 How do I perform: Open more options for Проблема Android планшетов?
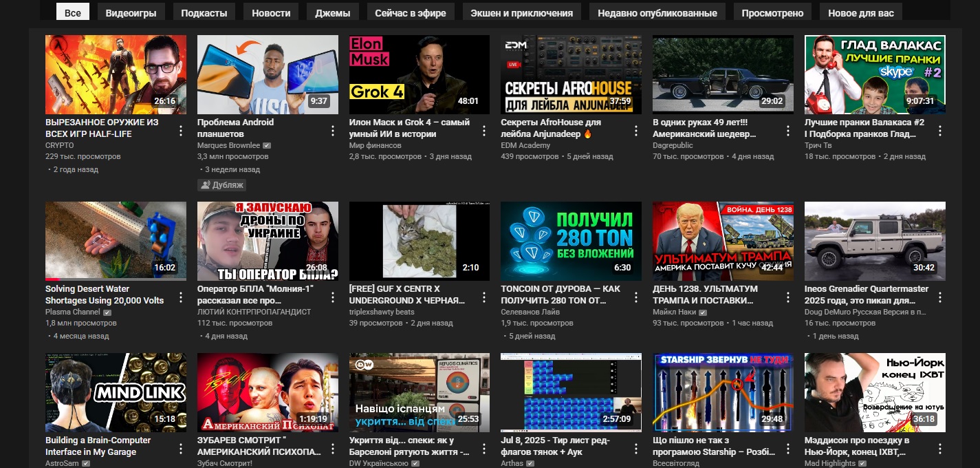[333, 130]
